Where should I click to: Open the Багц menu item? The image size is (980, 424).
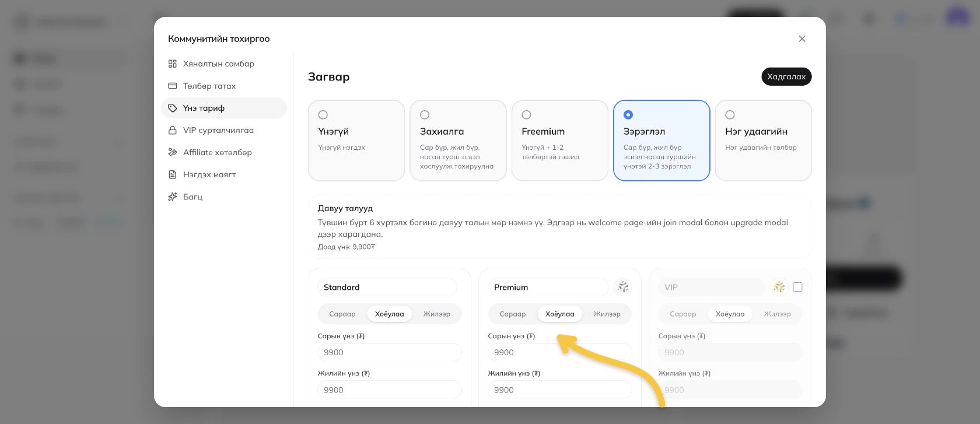coord(224,197)
